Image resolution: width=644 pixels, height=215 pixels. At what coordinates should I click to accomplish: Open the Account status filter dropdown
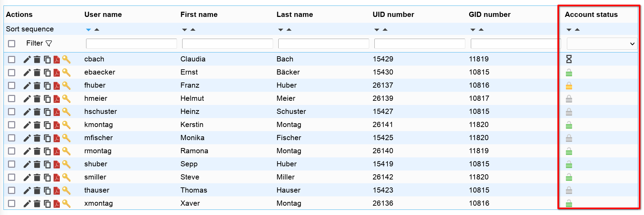pyautogui.click(x=602, y=44)
